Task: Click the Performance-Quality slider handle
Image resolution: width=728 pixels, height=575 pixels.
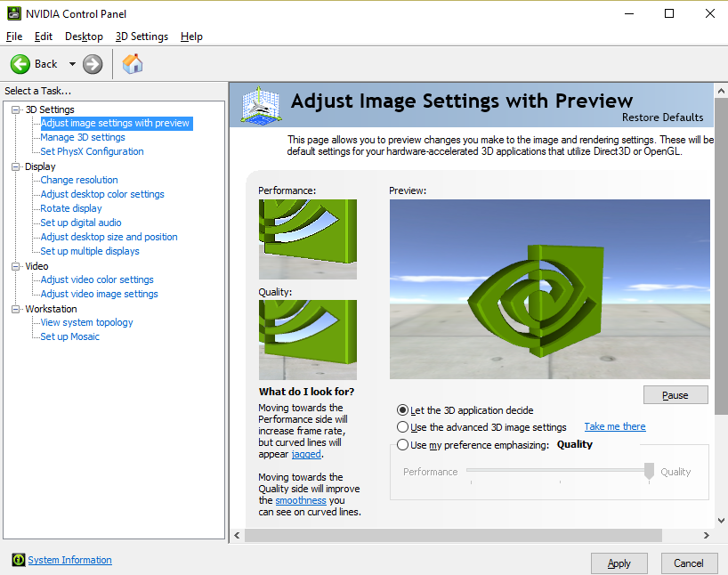Action: coord(649,471)
